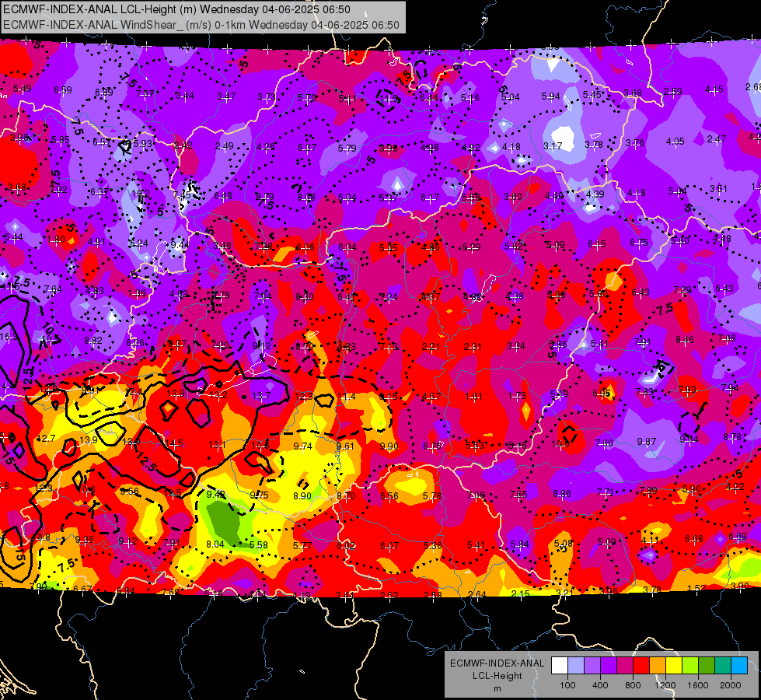Click the legend tick label 100
This screenshot has height=700, width=761.
567,685
